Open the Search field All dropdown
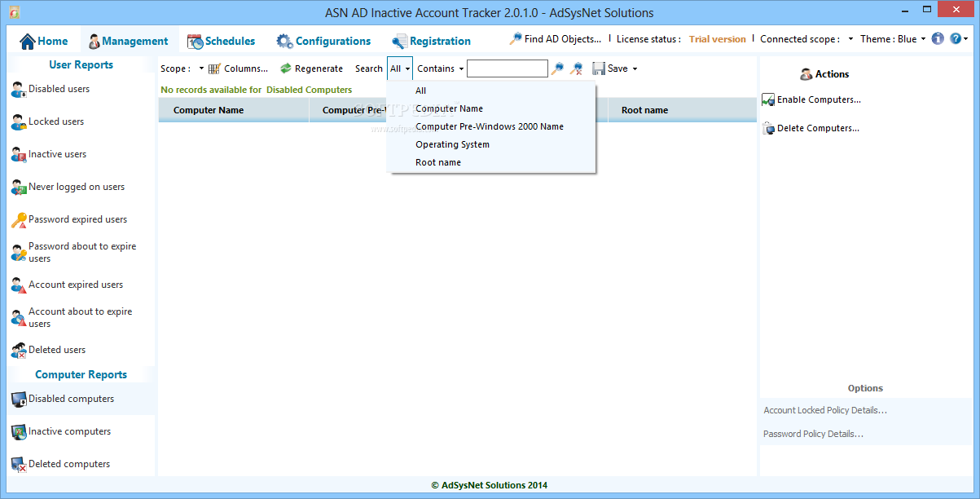Screen dimensions: 980x499 click(400, 68)
